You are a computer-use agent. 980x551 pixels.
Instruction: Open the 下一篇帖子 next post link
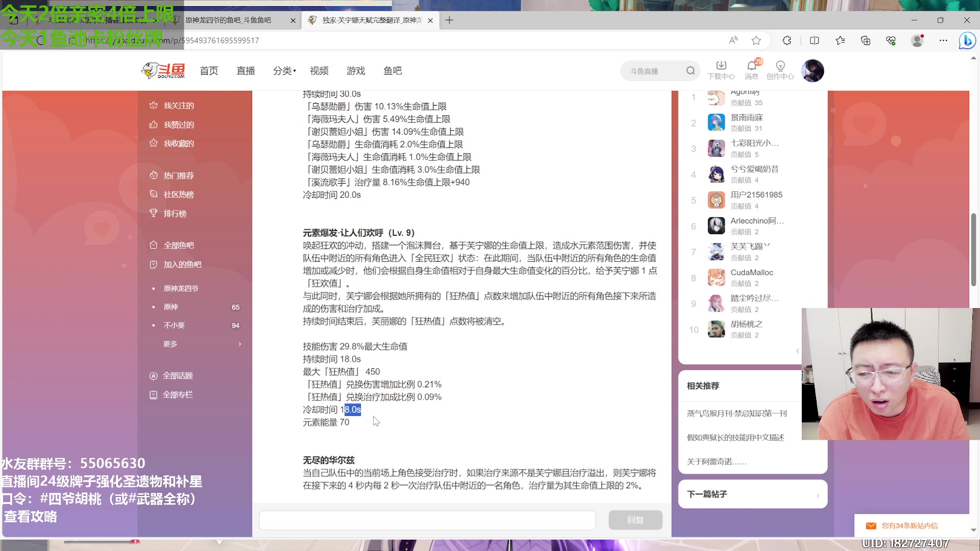pyautogui.click(x=752, y=494)
